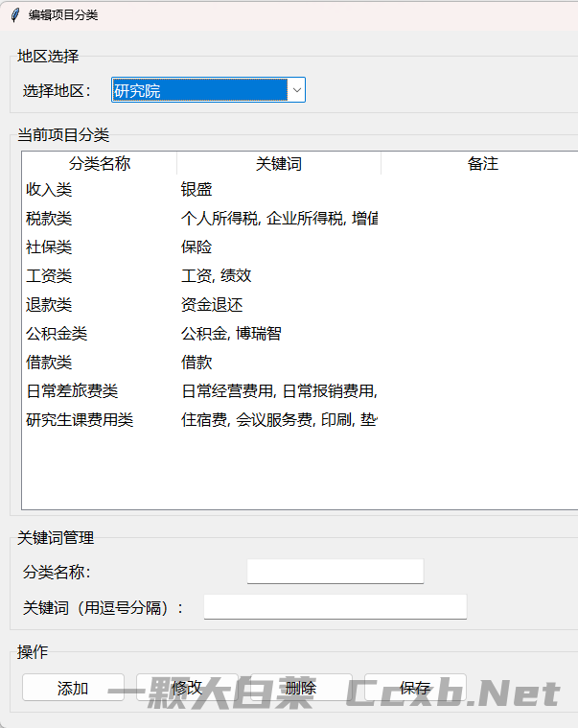Select the 社保类 row
The height and width of the screenshot is (728, 578).
(49, 247)
